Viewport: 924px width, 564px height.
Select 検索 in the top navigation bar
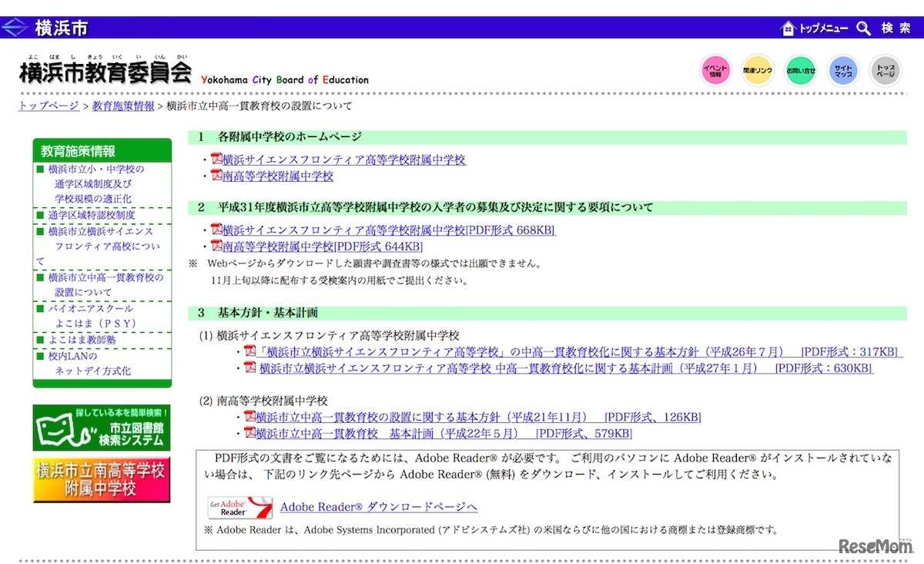tap(896, 27)
